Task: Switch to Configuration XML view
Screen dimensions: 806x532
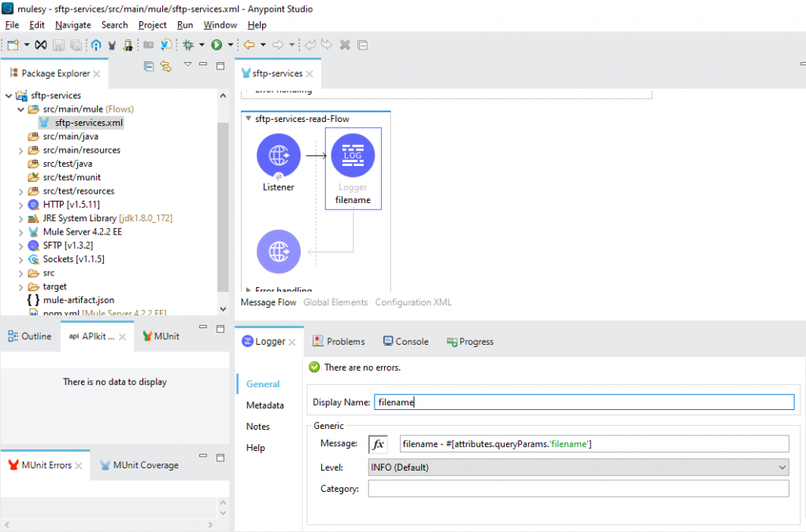Action: coord(413,302)
